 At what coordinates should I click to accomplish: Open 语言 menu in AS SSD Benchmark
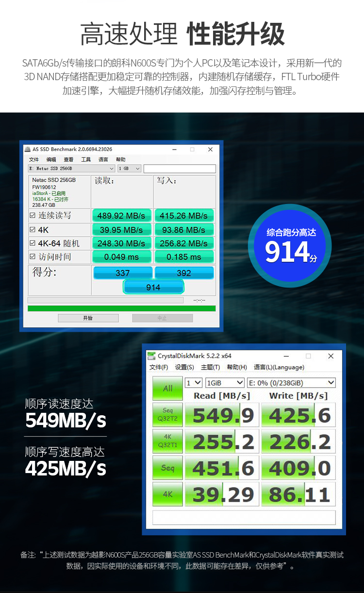coord(103,160)
